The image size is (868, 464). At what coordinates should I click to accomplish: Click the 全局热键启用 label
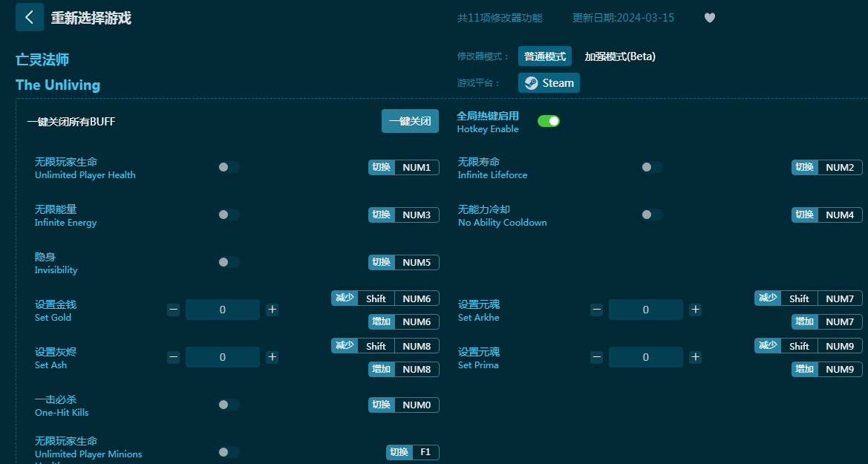tap(488, 116)
